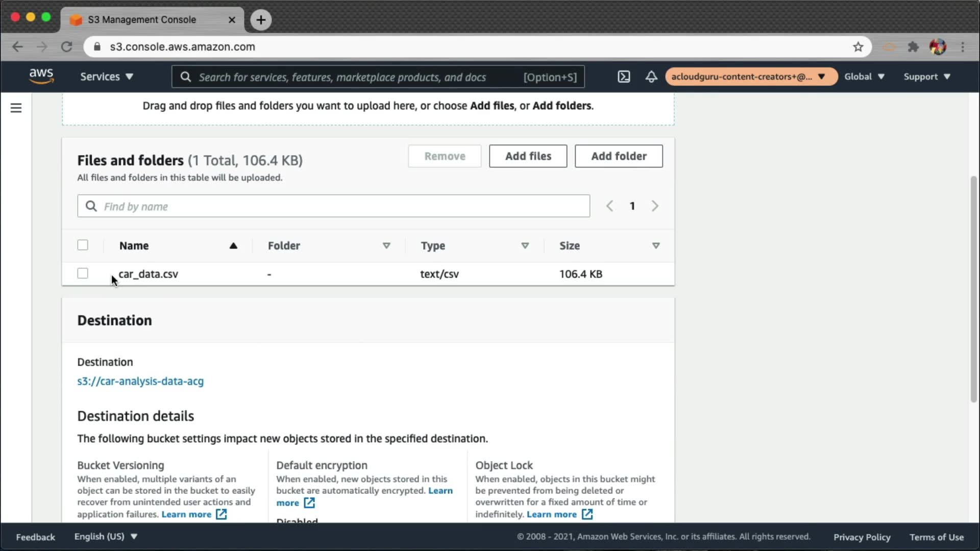Click the page vertical scrollbar
This screenshot has height=551, width=980.
[973, 289]
